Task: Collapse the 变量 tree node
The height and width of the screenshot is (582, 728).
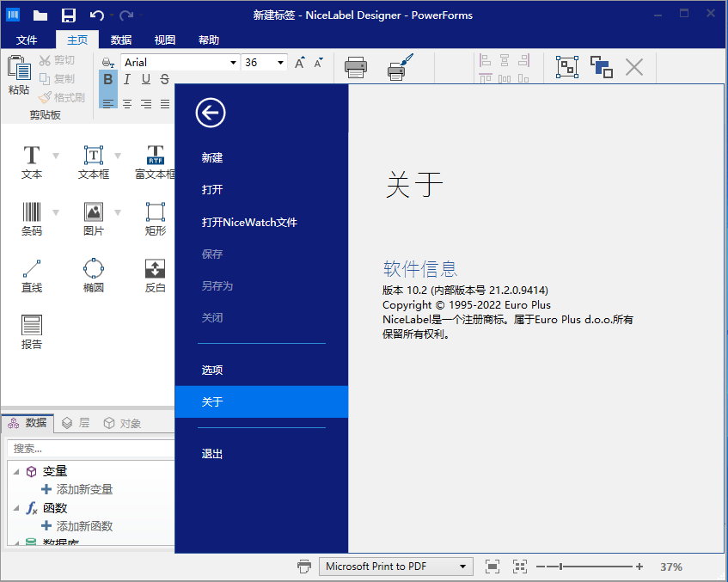Action: pos(16,471)
